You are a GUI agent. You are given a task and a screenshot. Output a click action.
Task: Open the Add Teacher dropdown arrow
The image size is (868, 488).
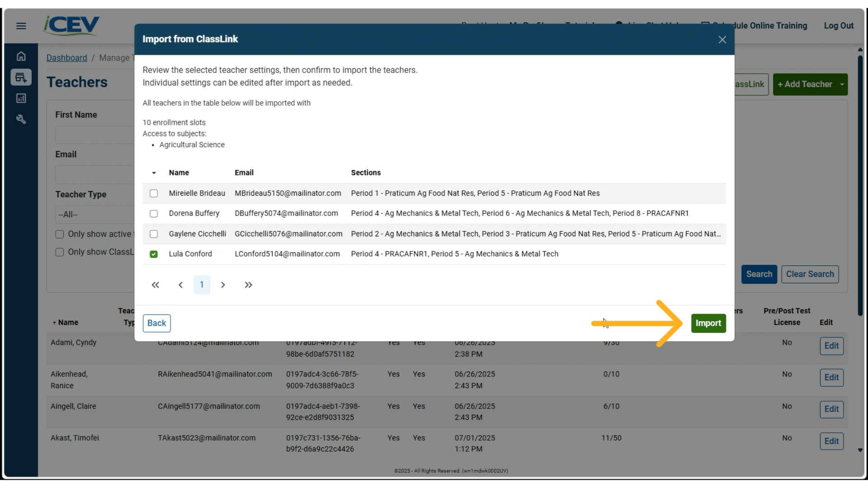[842, 84]
